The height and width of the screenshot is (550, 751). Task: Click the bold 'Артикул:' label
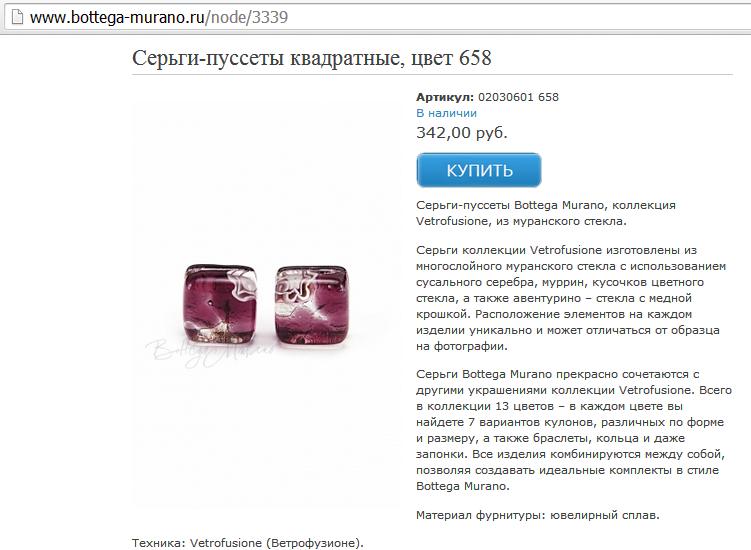click(x=445, y=97)
